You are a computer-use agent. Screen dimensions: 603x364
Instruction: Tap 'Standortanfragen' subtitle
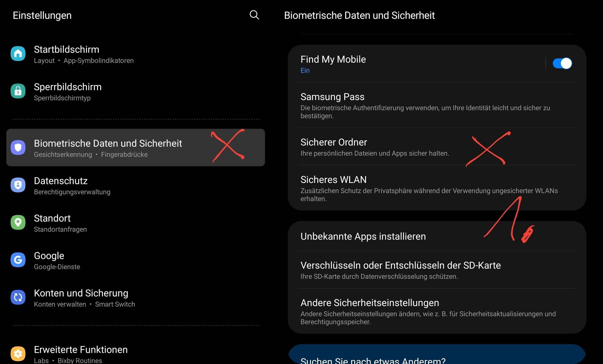click(60, 229)
